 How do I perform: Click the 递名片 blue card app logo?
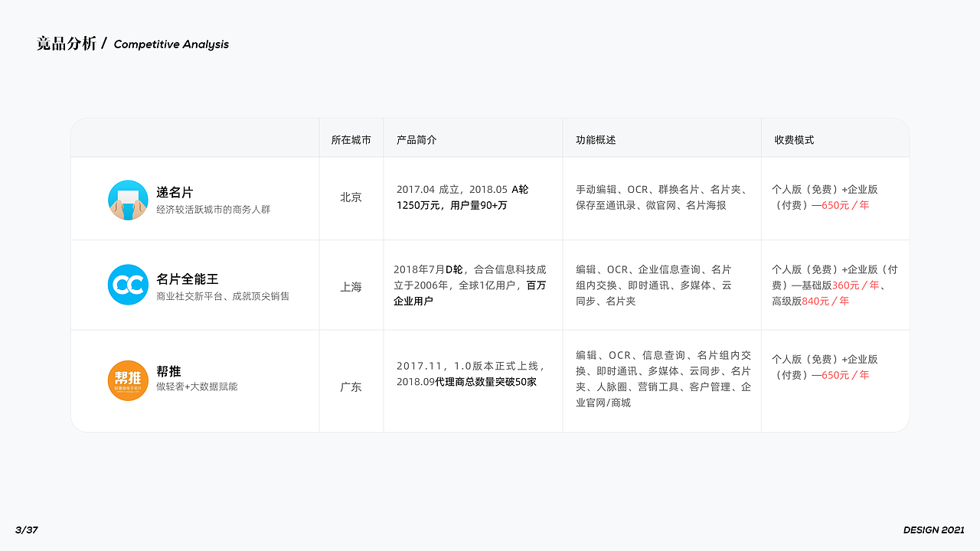tap(128, 199)
